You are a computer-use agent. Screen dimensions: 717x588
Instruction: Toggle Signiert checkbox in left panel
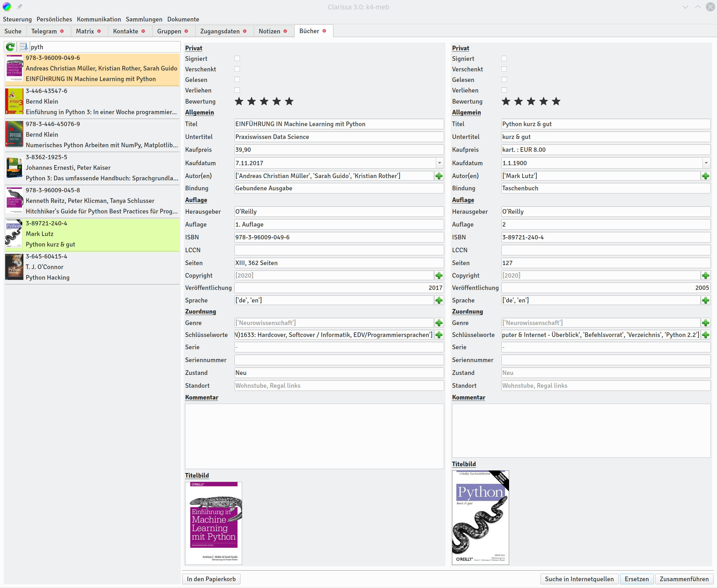[x=237, y=58]
